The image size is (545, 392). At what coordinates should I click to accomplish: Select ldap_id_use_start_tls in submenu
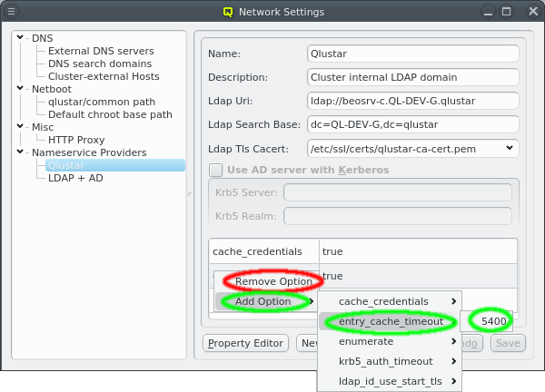tap(390, 381)
